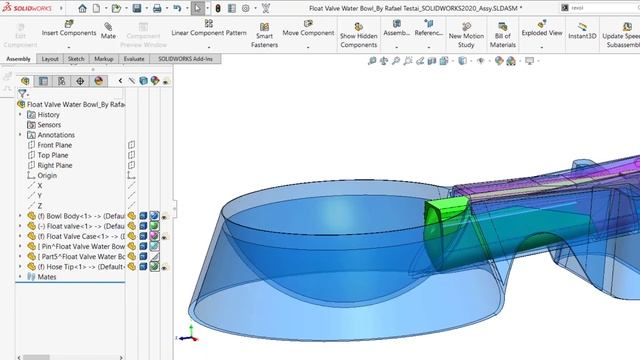Image resolution: width=640 pixels, height=360 pixels.
Task: Switch to the Sketch tab
Action: (76, 59)
